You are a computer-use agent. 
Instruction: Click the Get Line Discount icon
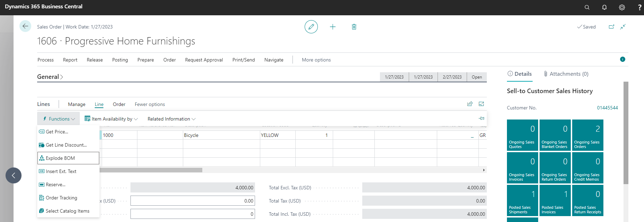click(42, 145)
